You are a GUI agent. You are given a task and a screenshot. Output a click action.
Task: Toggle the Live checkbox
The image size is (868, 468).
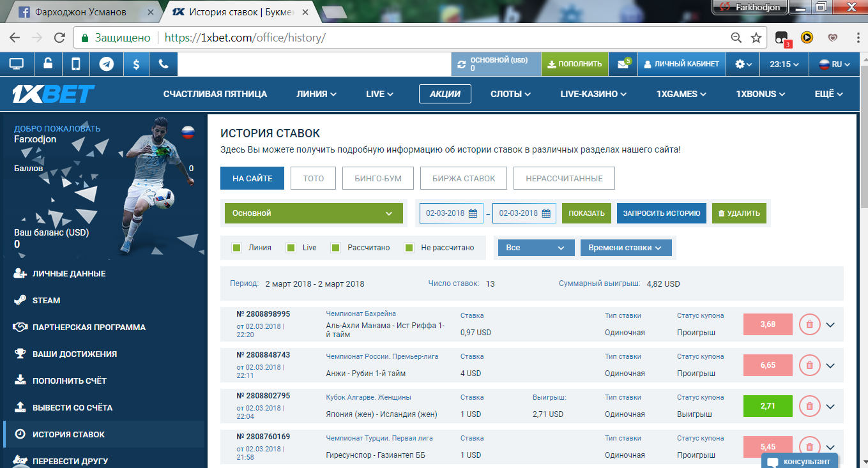pyautogui.click(x=291, y=248)
